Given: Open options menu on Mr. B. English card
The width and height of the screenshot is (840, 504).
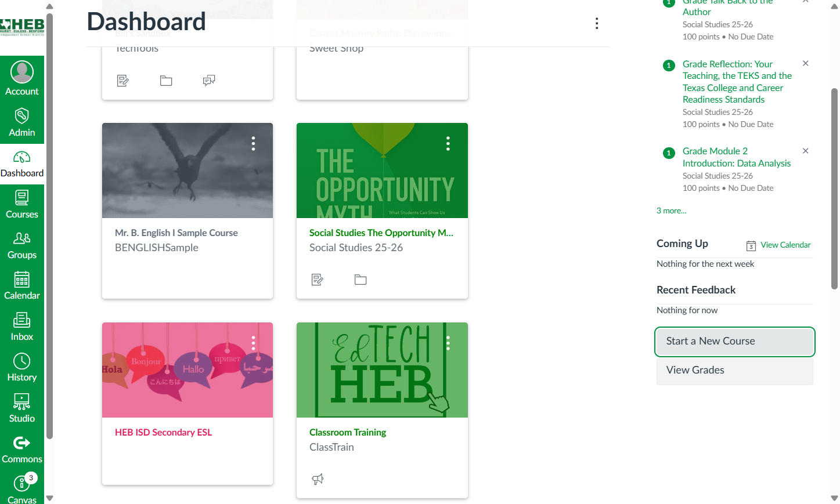Looking at the screenshot, I should coord(253,144).
